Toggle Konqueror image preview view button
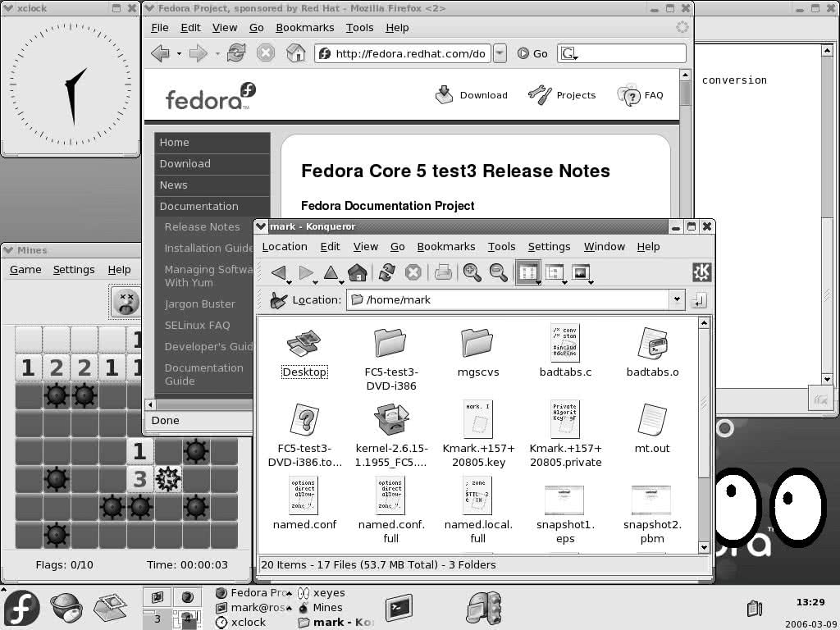This screenshot has width=840, height=630. 581,272
